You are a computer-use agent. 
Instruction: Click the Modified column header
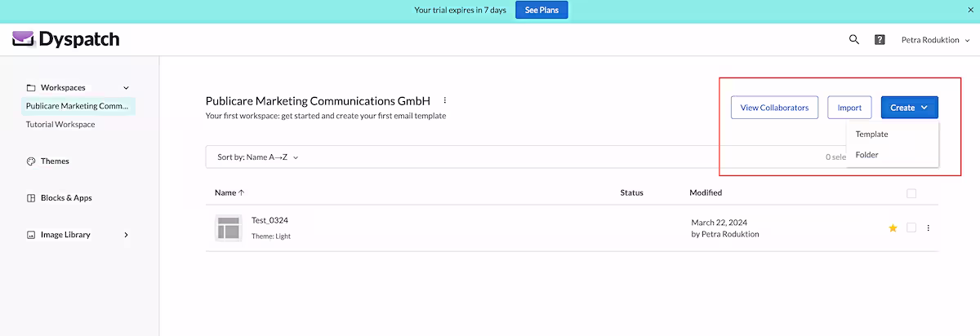(x=706, y=193)
